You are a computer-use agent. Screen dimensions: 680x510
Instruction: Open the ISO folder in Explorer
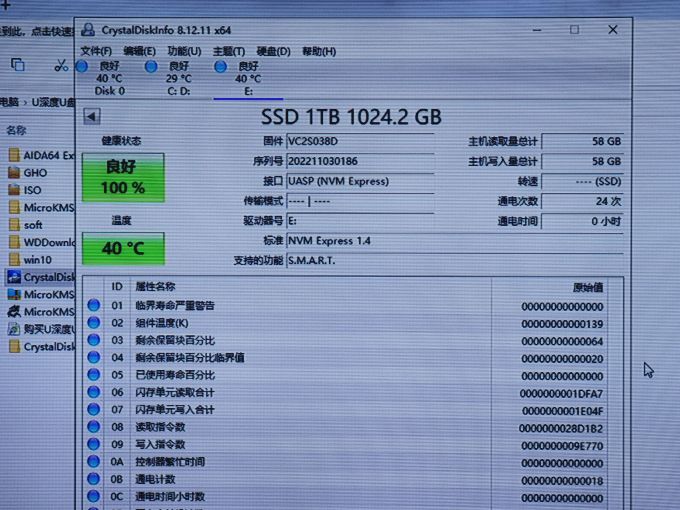25,190
